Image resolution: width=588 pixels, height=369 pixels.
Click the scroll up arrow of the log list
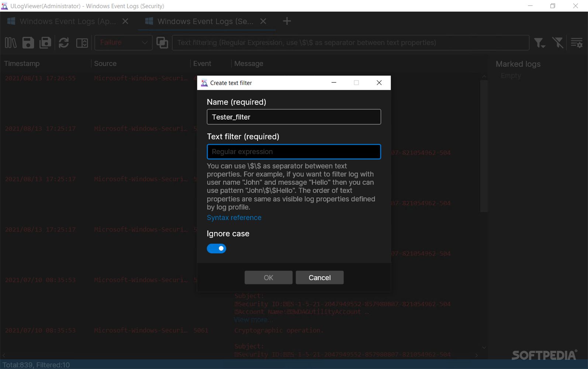pyautogui.click(x=484, y=76)
